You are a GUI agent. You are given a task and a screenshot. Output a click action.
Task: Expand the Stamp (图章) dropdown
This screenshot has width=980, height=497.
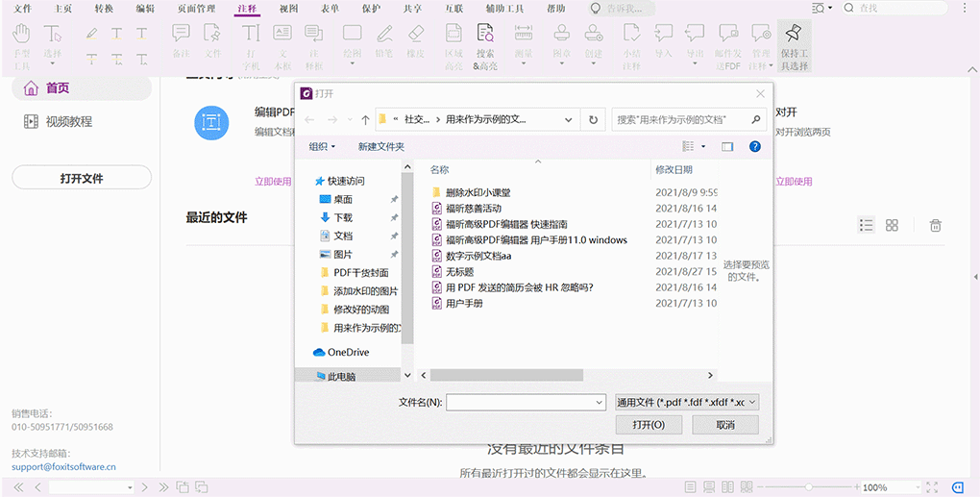pos(562,63)
